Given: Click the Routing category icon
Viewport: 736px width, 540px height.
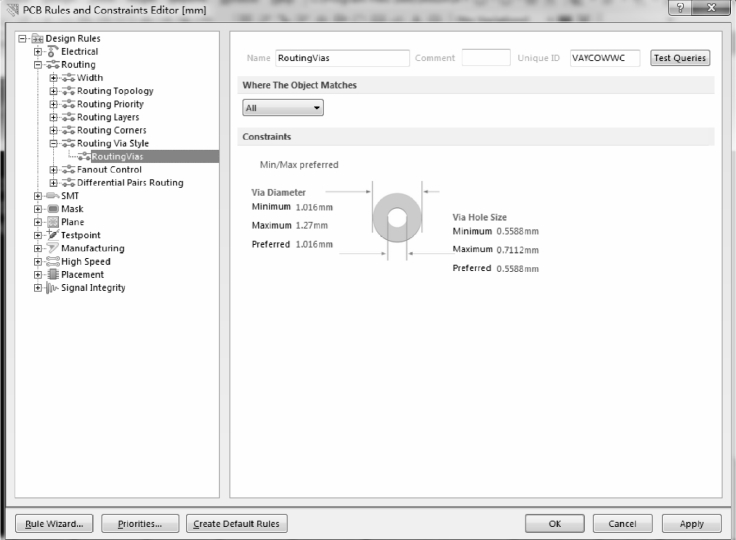Looking at the screenshot, I should (53, 65).
